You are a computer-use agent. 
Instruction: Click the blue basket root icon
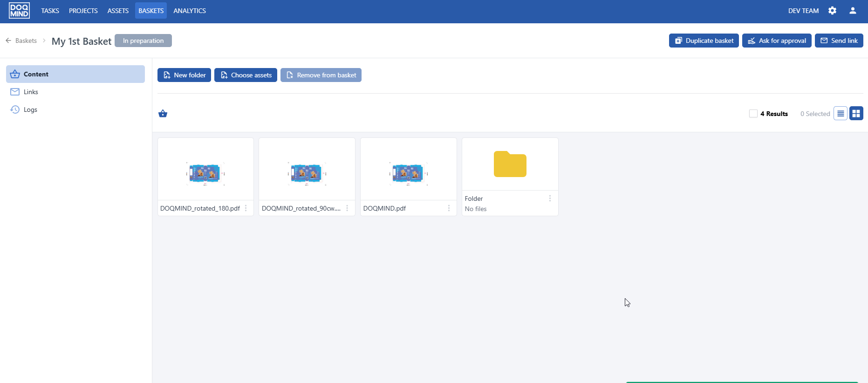(163, 114)
